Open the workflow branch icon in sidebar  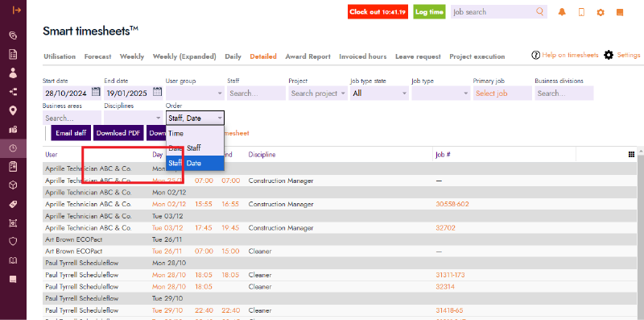coord(13,92)
